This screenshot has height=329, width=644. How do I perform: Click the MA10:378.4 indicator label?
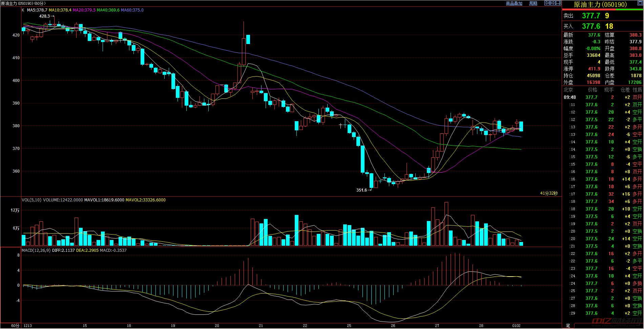coord(60,10)
